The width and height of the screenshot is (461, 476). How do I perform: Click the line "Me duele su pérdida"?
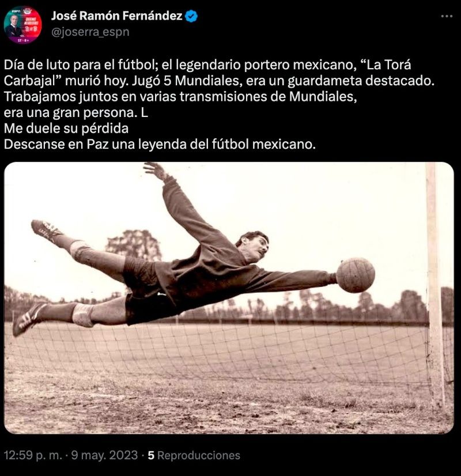[x=66, y=129]
